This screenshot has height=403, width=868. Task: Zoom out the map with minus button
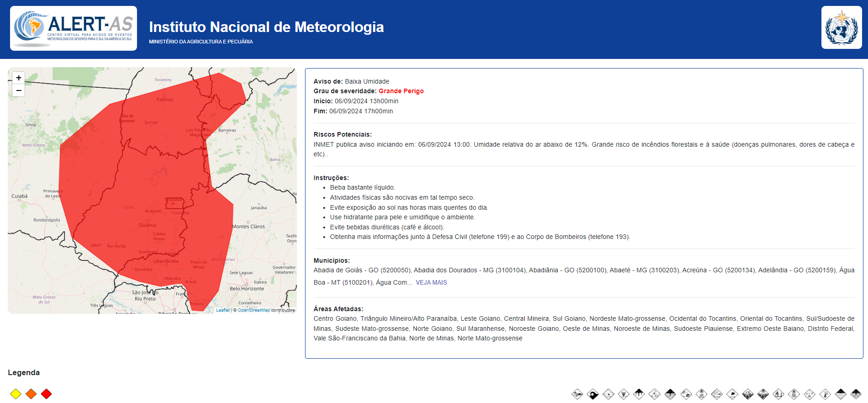point(19,90)
